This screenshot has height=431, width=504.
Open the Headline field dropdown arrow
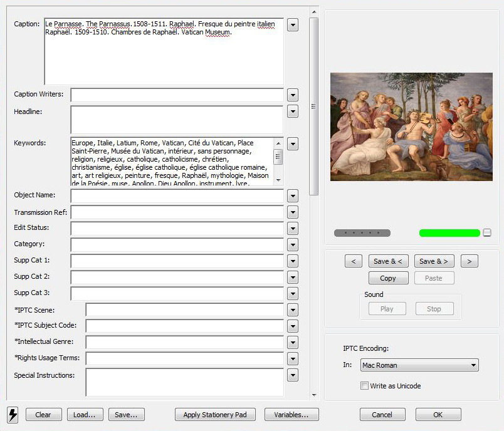(x=293, y=112)
